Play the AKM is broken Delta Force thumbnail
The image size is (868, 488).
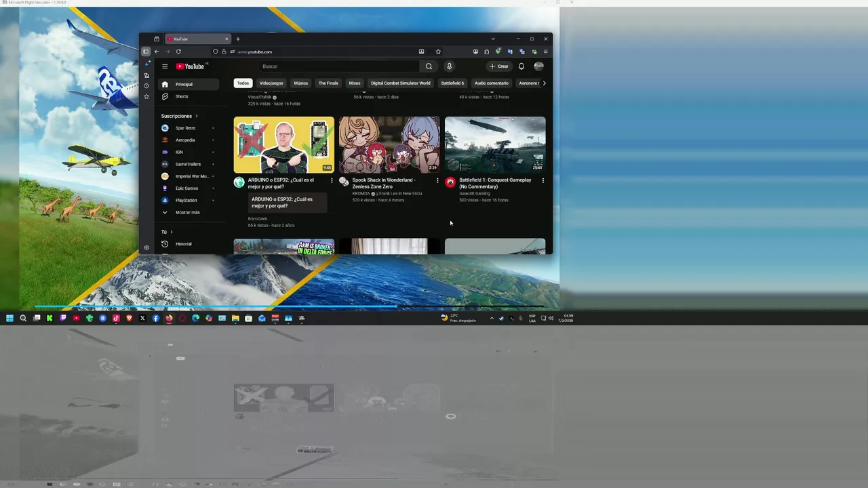284,247
